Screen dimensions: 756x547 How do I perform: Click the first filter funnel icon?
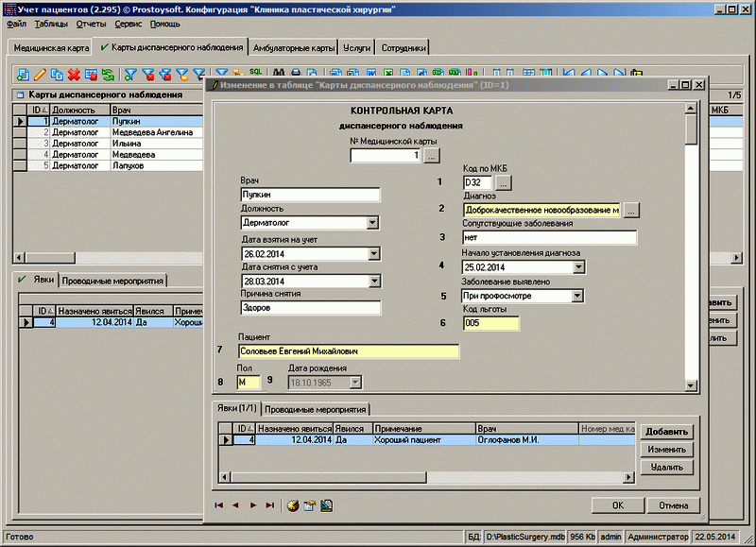(x=130, y=74)
